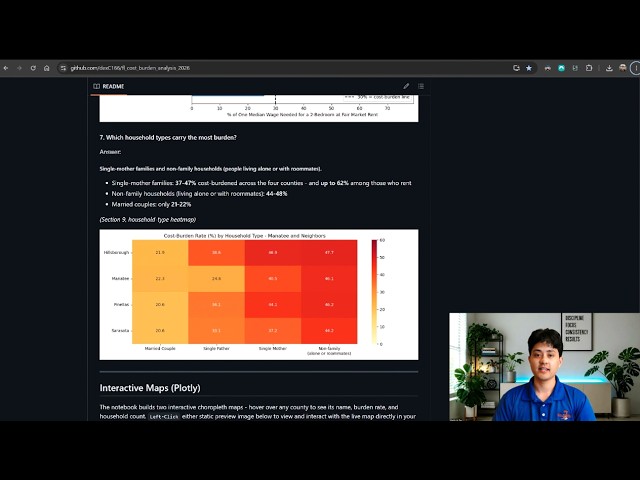The width and height of the screenshot is (640, 480).
Task: Bookmark this page with the star icon
Action: pos(529,68)
